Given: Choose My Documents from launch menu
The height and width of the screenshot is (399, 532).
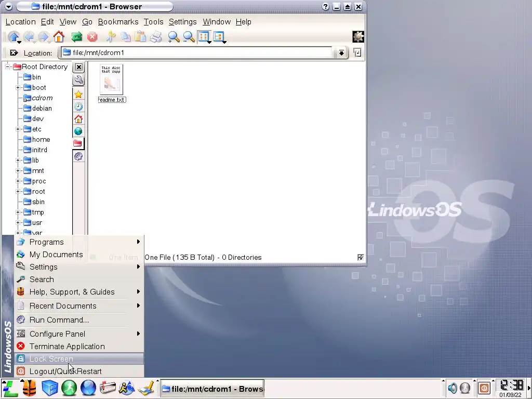Looking at the screenshot, I should pos(79,255).
